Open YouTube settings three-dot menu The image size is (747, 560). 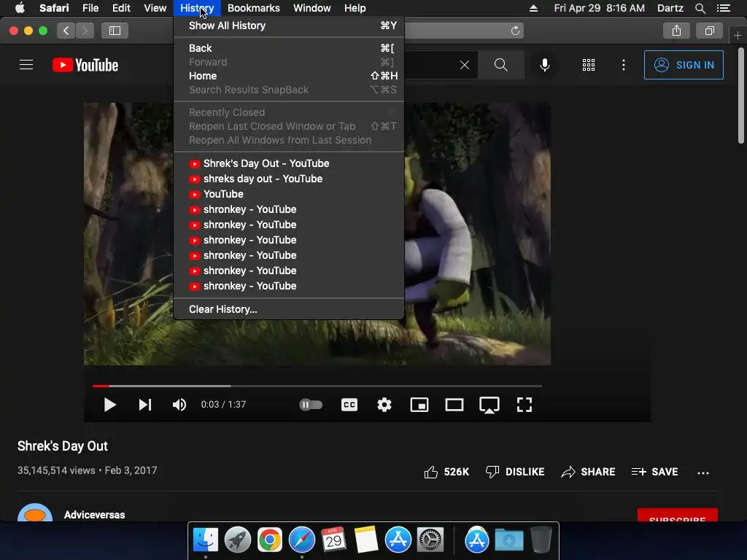(624, 65)
